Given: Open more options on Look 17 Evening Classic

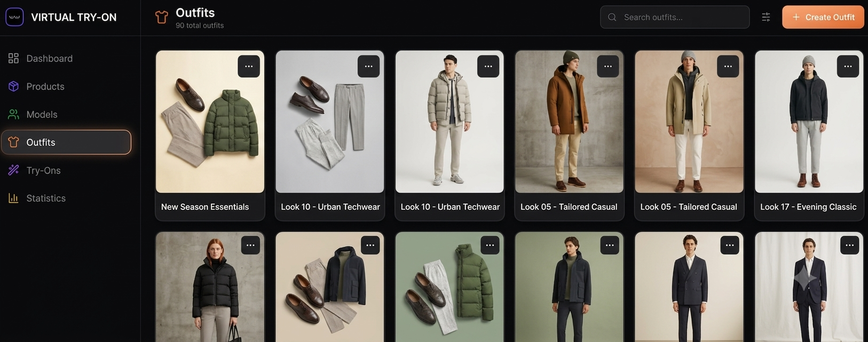Looking at the screenshot, I should point(848,66).
